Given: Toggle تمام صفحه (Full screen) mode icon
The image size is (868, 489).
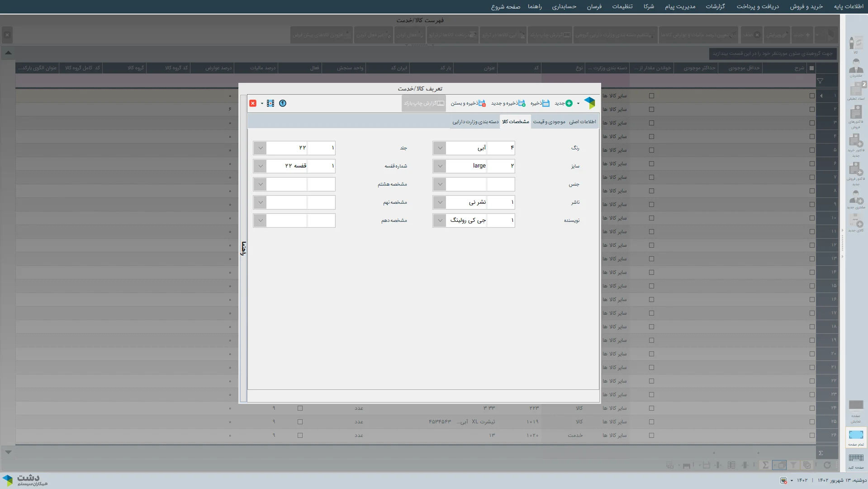Looking at the screenshot, I should click(855, 436).
